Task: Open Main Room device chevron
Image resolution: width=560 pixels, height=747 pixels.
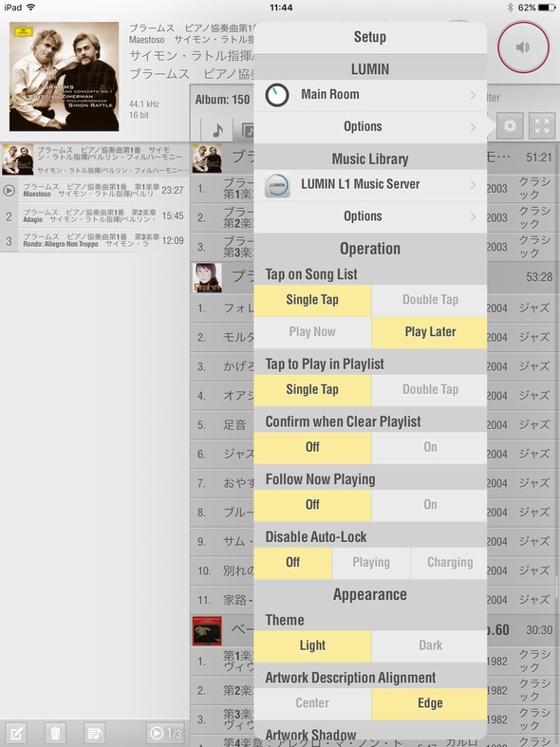Action: 473,95
